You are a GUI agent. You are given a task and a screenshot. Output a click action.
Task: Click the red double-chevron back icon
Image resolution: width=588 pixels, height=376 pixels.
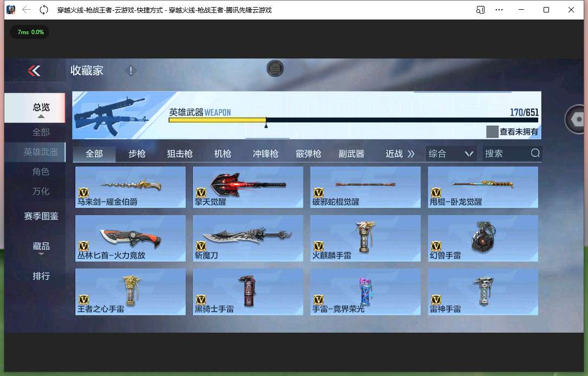click(34, 70)
